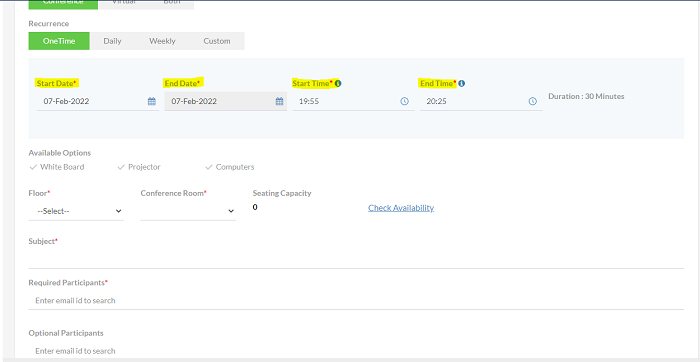This screenshot has height=362, width=700.
Task: Click the End Date field 07-Feb-2022
Action: tap(225, 101)
